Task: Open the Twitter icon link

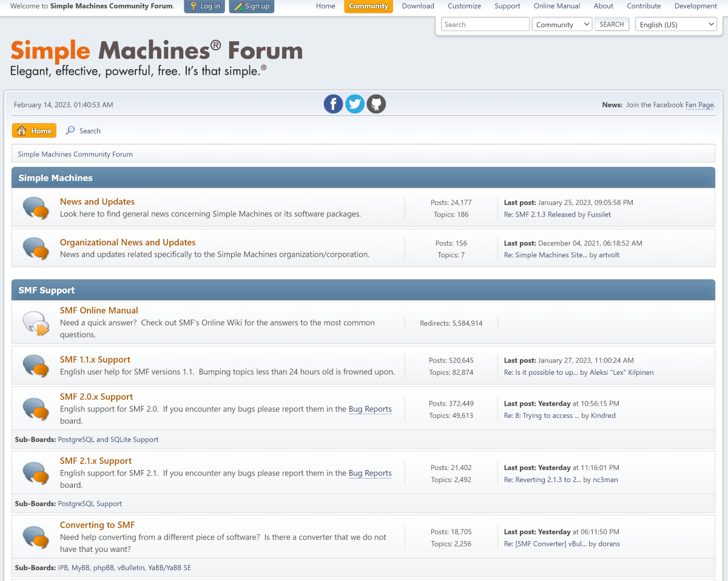Action: click(355, 104)
